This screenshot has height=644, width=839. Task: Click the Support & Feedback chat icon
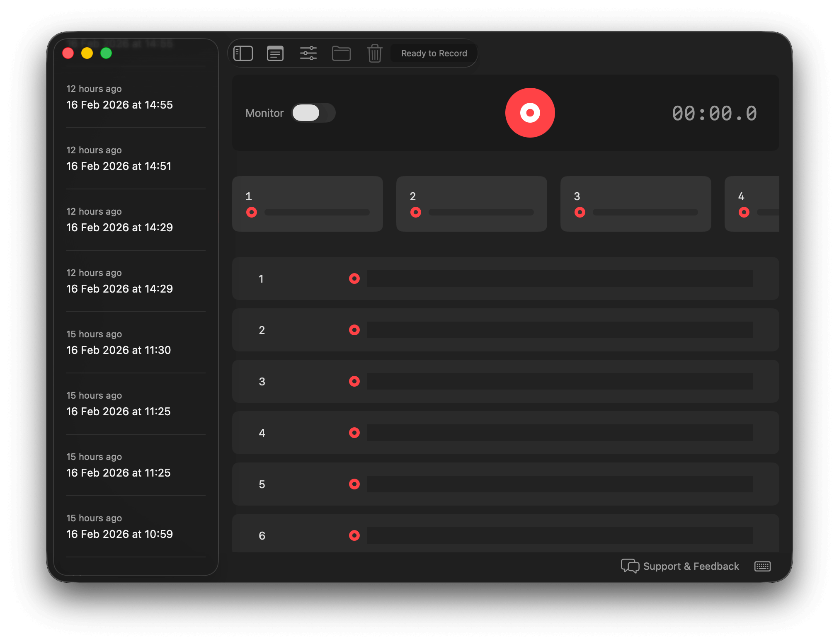coord(630,566)
